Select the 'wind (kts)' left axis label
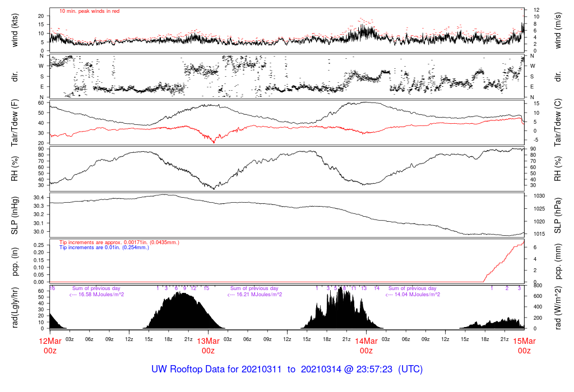Viewport: 574px width, 392px height. point(15,30)
